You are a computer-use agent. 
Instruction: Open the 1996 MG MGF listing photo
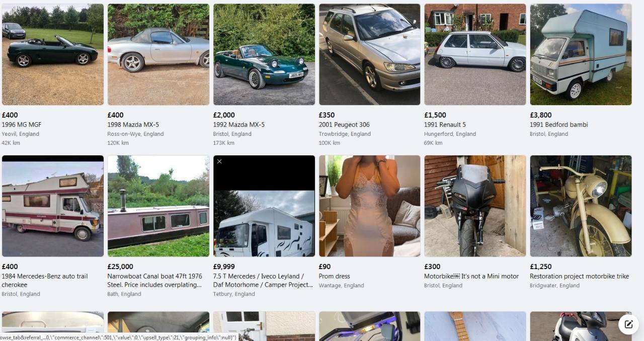(x=53, y=54)
